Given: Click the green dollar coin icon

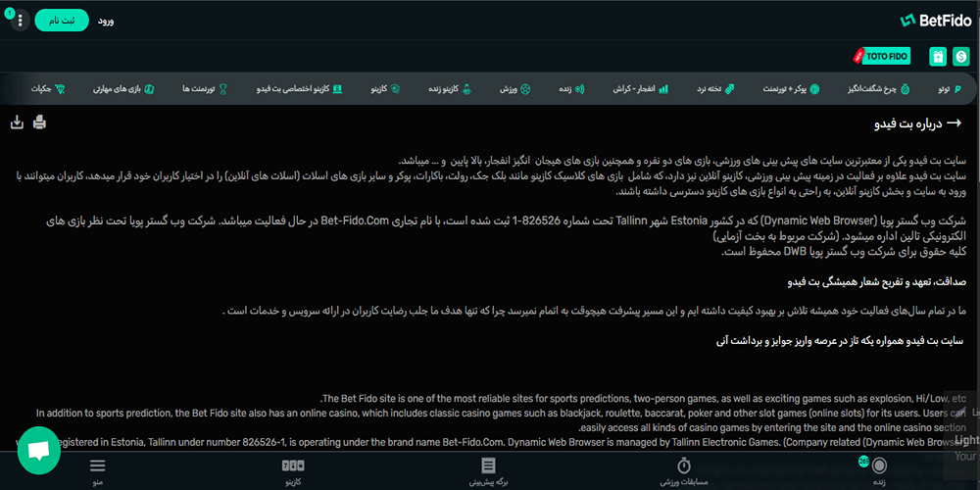Looking at the screenshot, I should click(x=960, y=57).
